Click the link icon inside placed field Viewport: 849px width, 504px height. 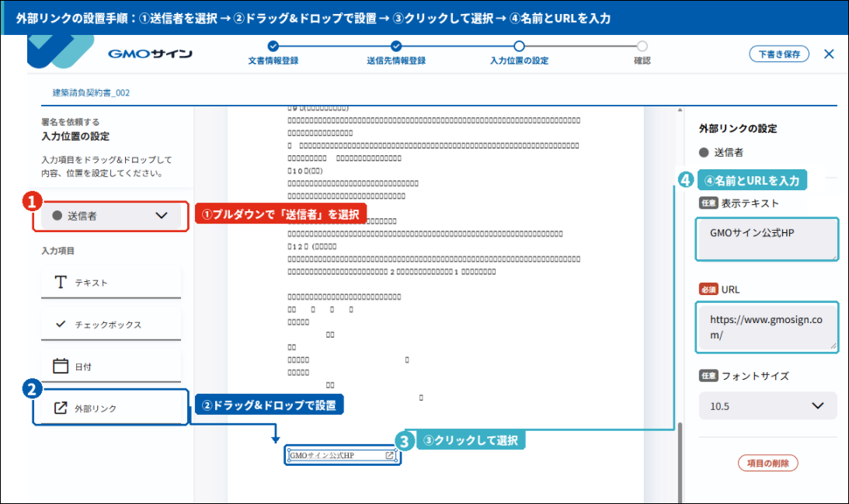389,455
